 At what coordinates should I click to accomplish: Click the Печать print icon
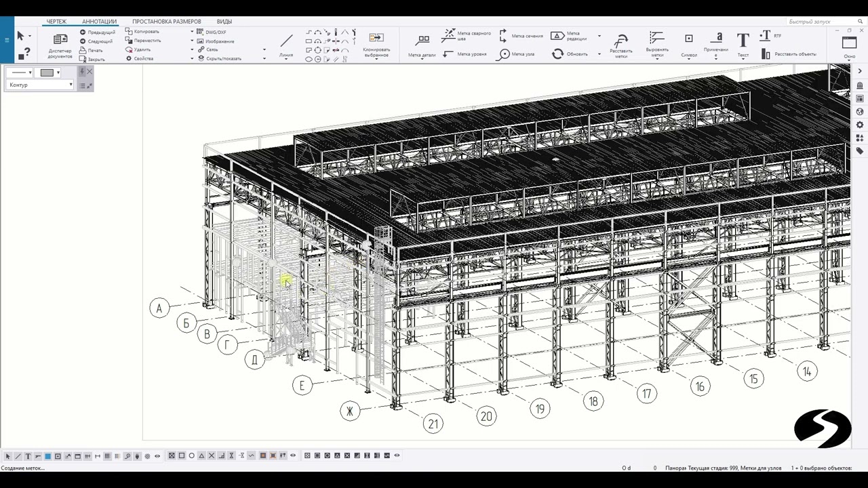coord(92,50)
